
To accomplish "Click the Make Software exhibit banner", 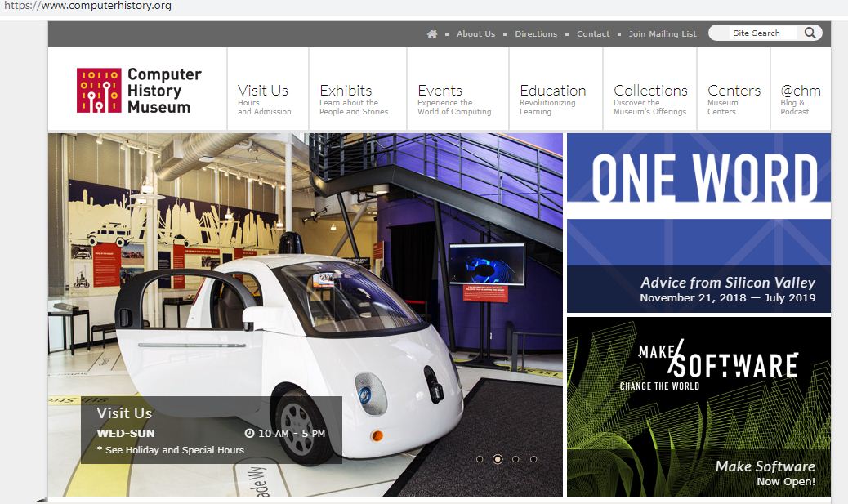I will (x=698, y=407).
